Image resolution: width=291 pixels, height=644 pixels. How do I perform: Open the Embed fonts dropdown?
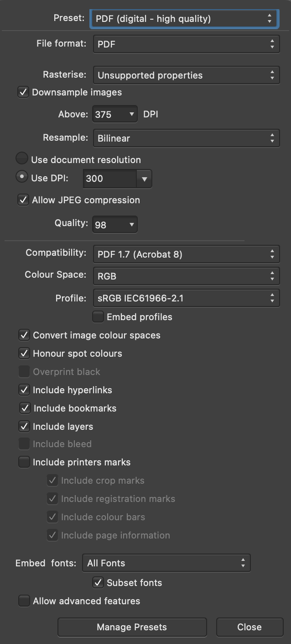click(166, 563)
